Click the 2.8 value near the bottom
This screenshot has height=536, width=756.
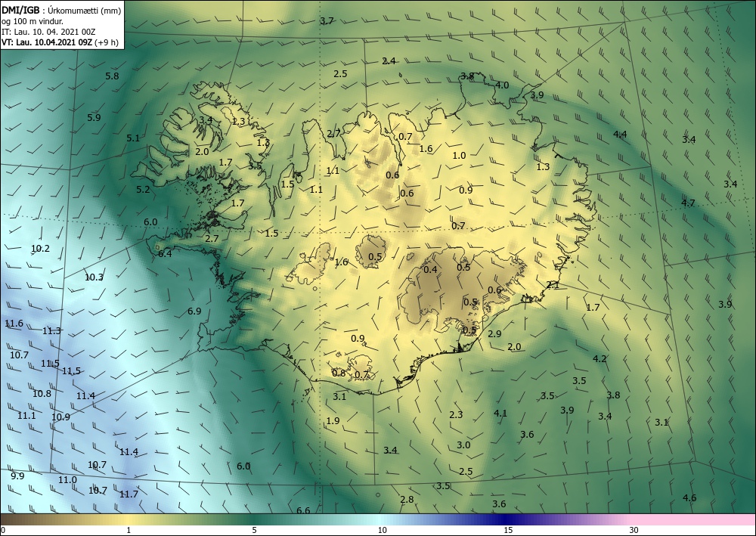click(x=407, y=500)
